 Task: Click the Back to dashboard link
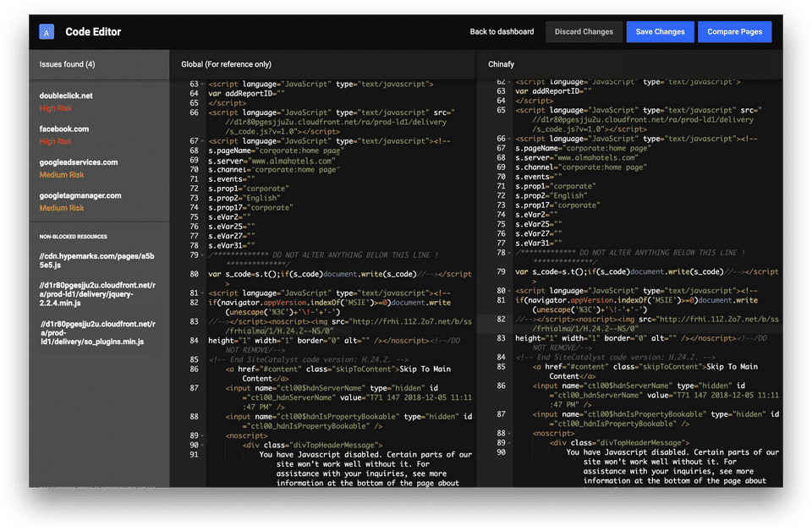click(502, 32)
